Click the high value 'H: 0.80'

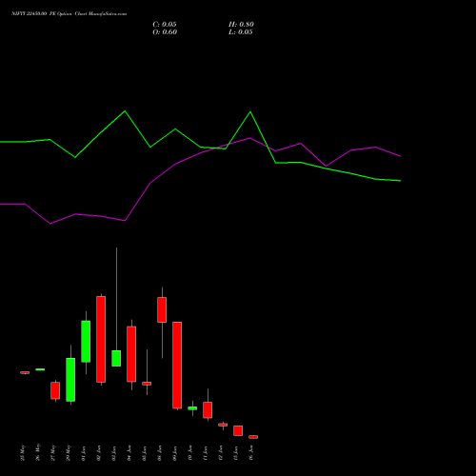point(241,25)
